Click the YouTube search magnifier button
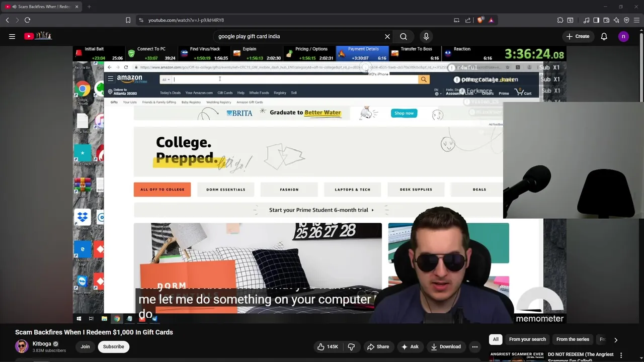This screenshot has height=362, width=644. (404, 36)
